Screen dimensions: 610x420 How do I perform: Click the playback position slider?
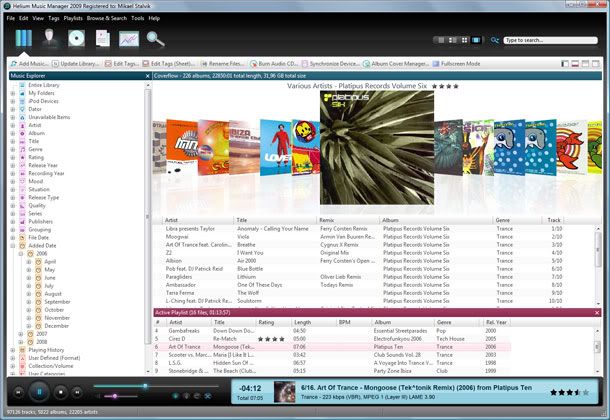point(156,386)
